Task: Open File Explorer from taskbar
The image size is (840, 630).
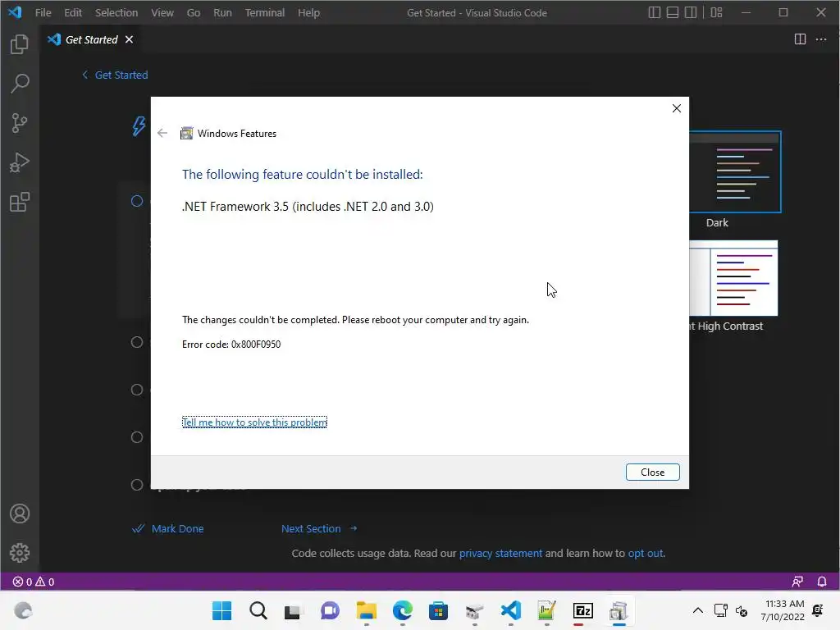Action: coord(367,610)
